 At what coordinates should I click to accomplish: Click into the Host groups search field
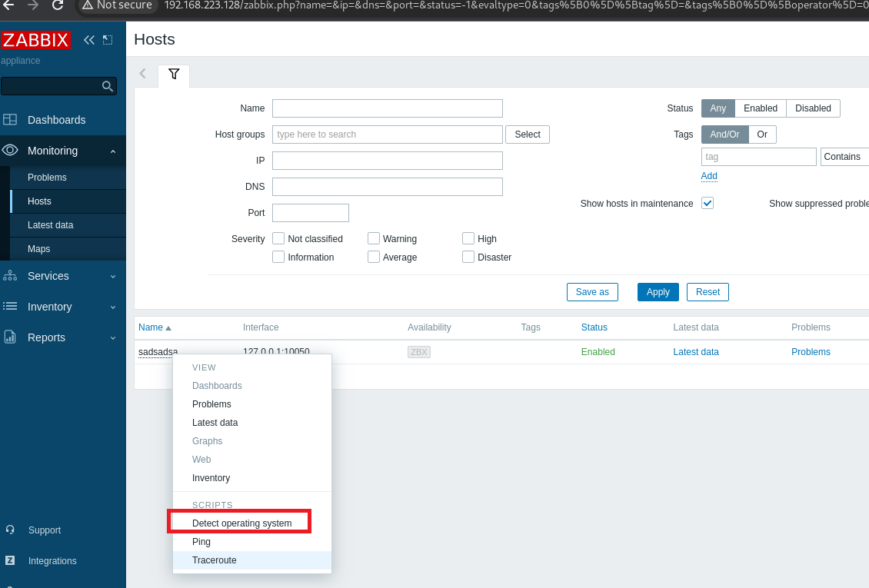point(387,135)
